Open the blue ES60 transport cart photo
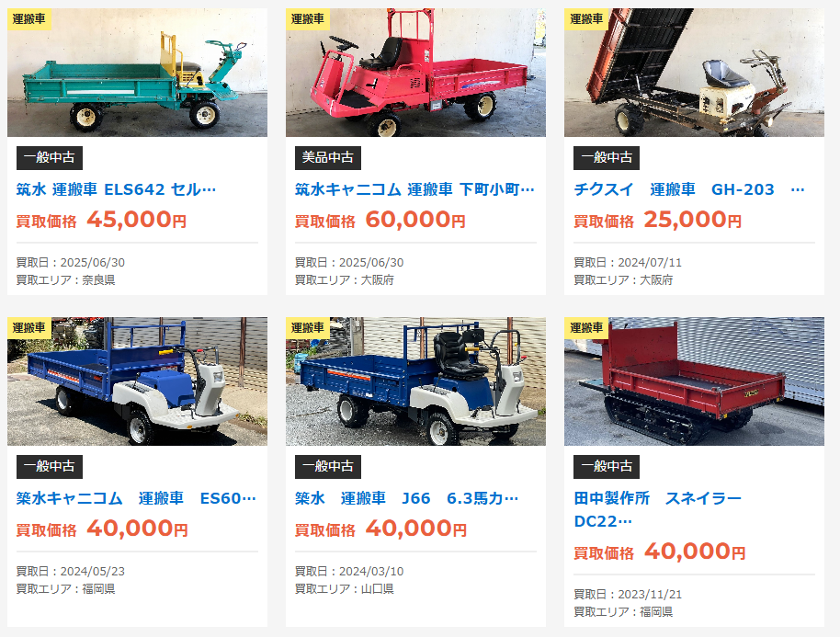Screen dimensions: 840x637 (137, 381)
